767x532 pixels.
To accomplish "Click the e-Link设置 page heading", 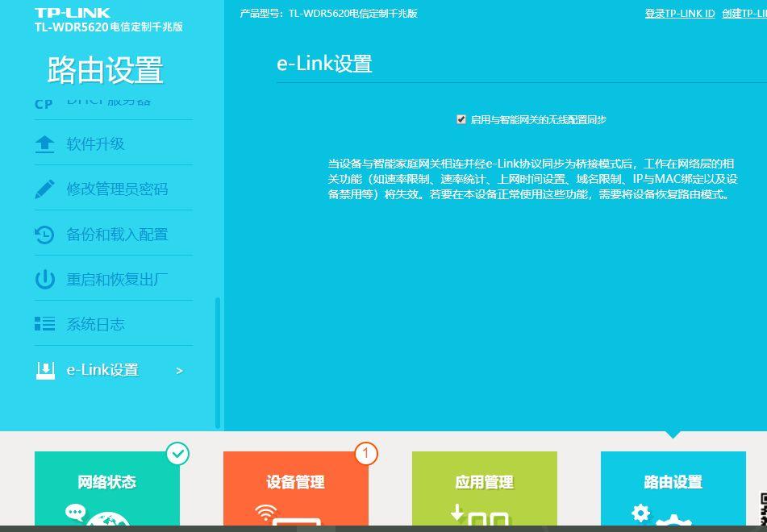I will (325, 64).
